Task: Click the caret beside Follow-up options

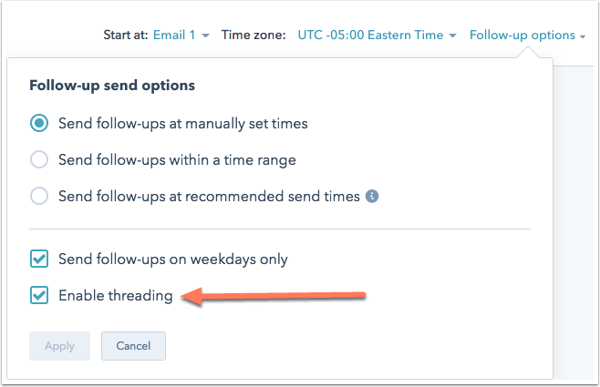Action: click(x=582, y=37)
